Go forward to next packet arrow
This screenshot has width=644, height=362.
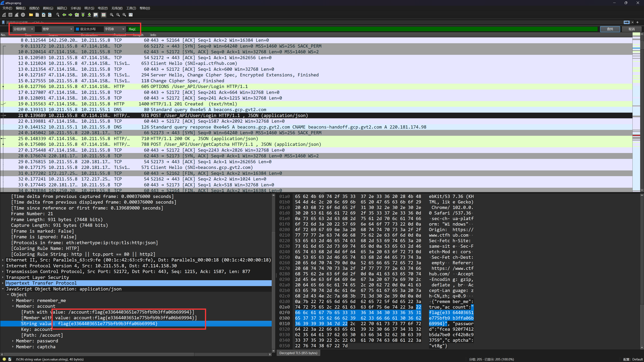pyautogui.click(x=70, y=15)
